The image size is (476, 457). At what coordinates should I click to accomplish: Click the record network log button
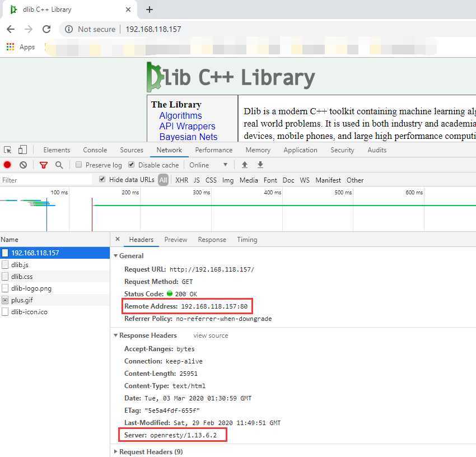click(x=7, y=165)
